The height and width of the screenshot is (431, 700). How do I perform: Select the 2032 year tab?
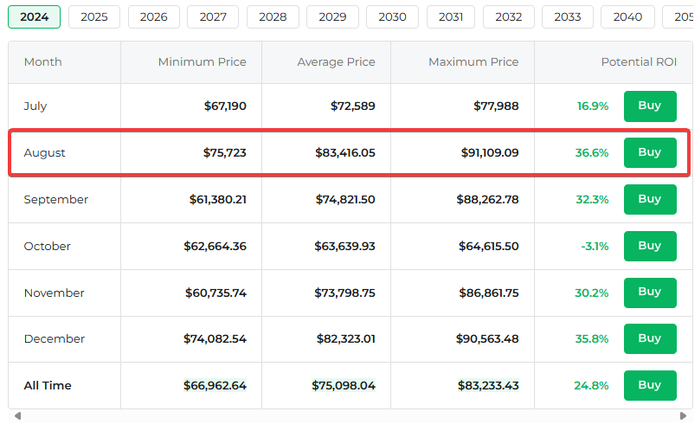coord(508,17)
